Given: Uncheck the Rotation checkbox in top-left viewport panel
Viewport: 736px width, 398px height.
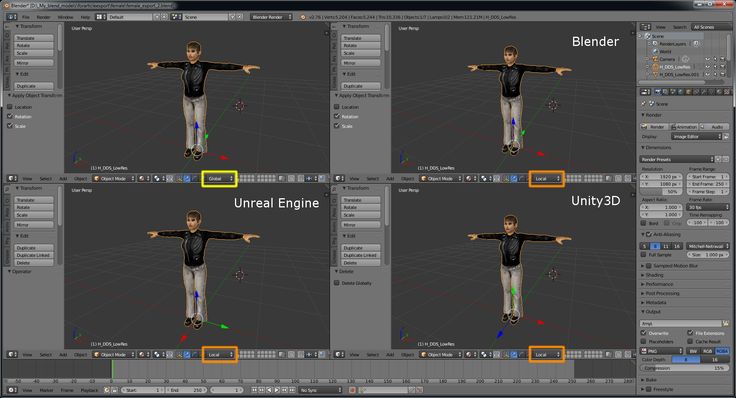Looking at the screenshot, I should (x=10, y=116).
